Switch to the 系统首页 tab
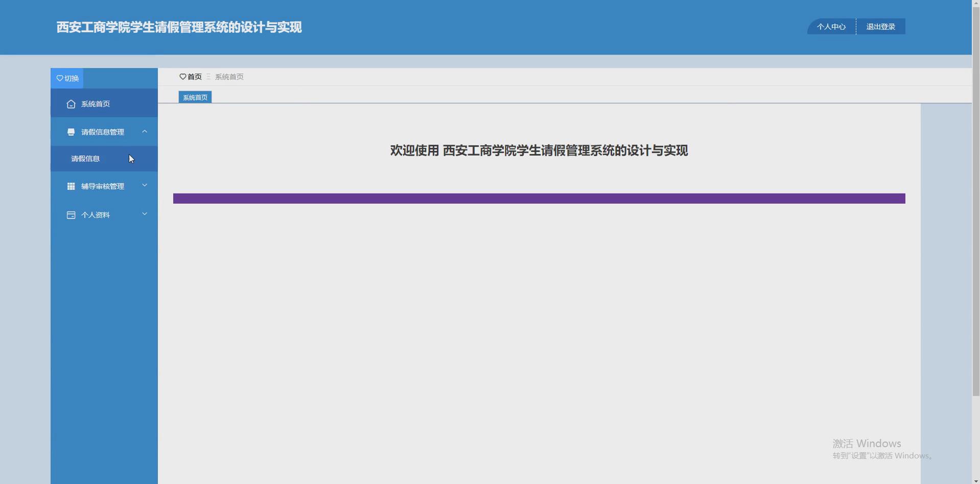Viewport: 980px width, 484px height. 195,97
